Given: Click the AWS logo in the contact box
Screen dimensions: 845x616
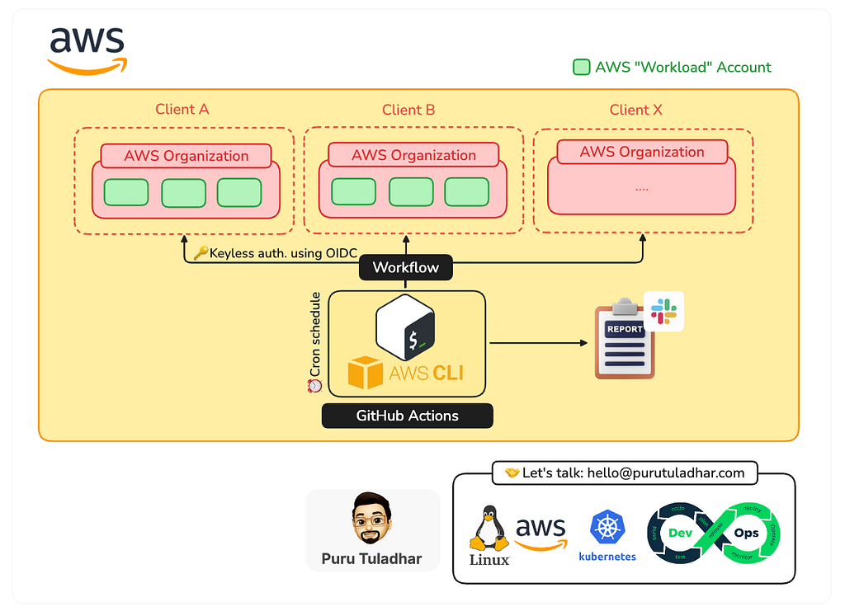Looking at the screenshot, I should [541, 534].
